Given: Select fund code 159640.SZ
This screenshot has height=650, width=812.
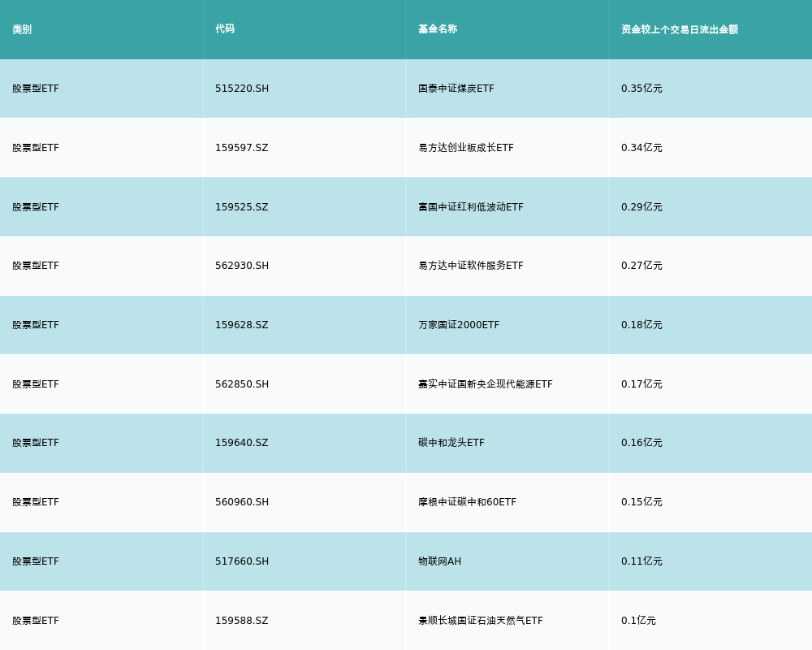Looking at the screenshot, I should pyautogui.click(x=242, y=443).
